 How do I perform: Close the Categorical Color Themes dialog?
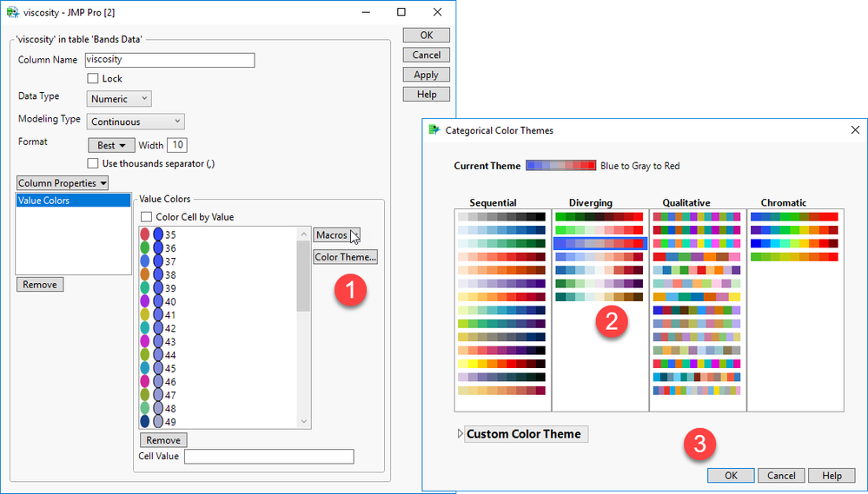point(855,130)
